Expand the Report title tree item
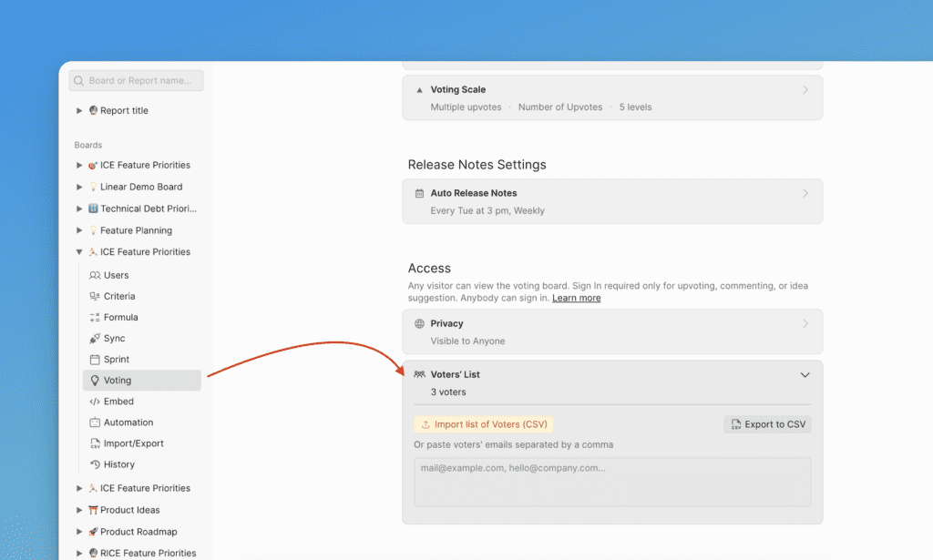Viewport: 933px width, 560px height. coord(79,111)
